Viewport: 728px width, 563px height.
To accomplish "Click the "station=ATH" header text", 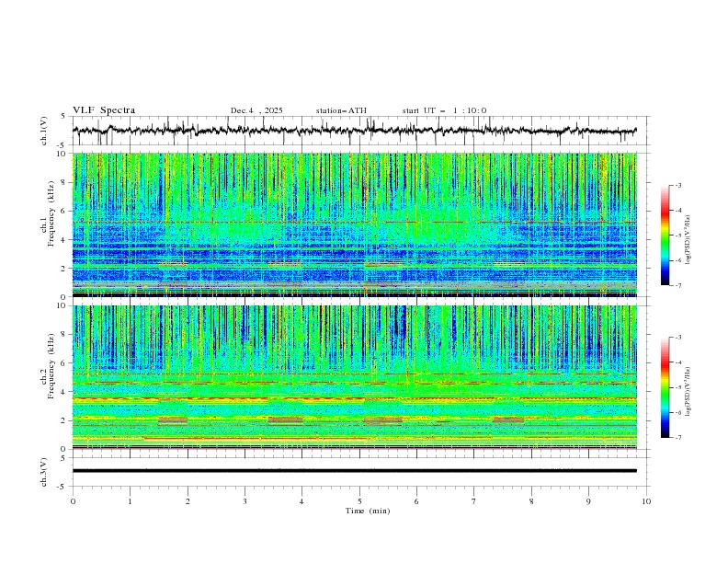I will [x=341, y=110].
